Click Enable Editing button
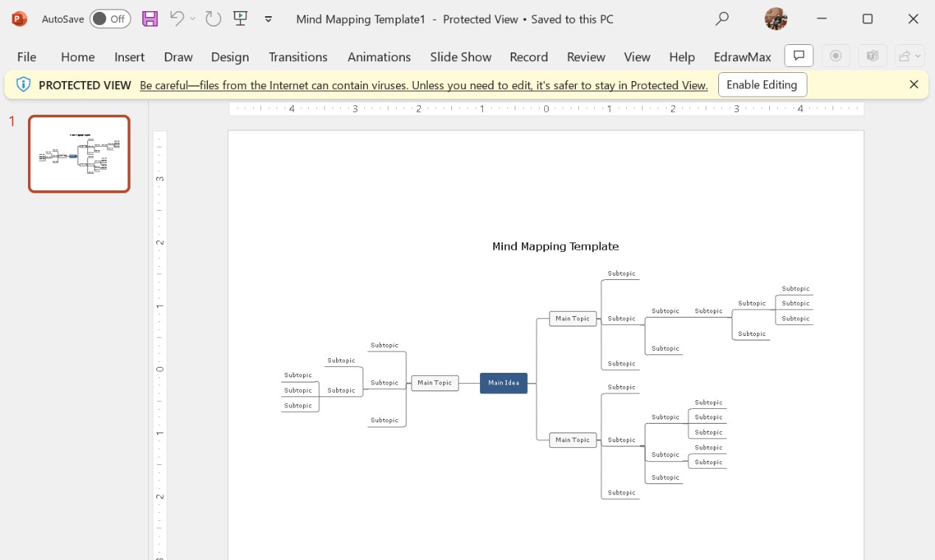 pyautogui.click(x=762, y=85)
